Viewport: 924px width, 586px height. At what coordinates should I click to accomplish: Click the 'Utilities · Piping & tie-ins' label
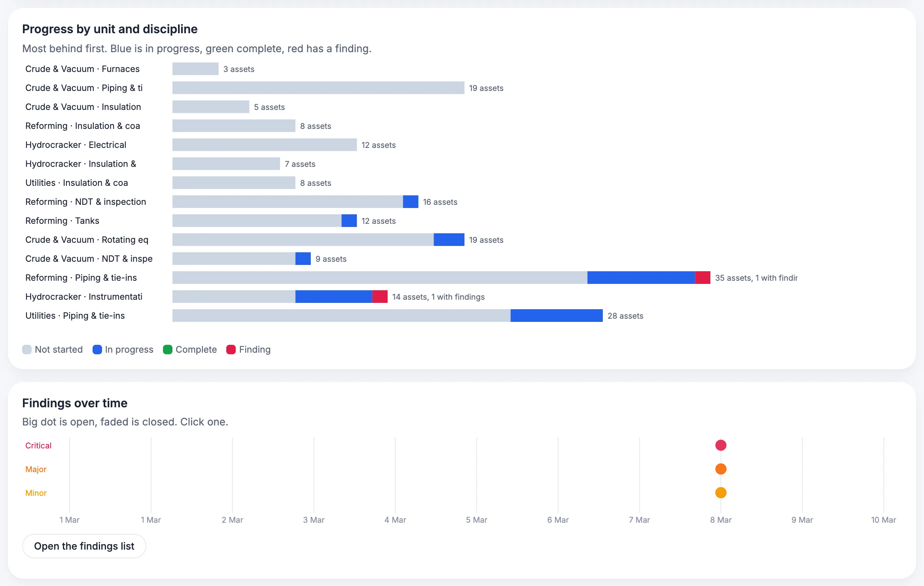coord(75,316)
